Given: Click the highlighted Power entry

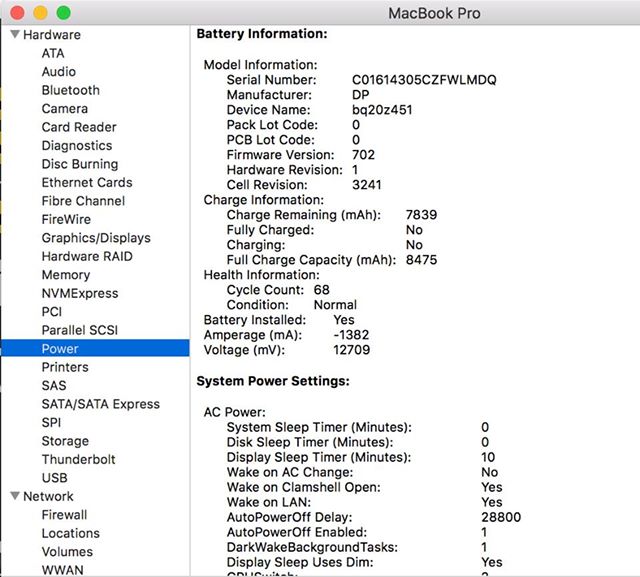Looking at the screenshot, I should [x=95, y=348].
